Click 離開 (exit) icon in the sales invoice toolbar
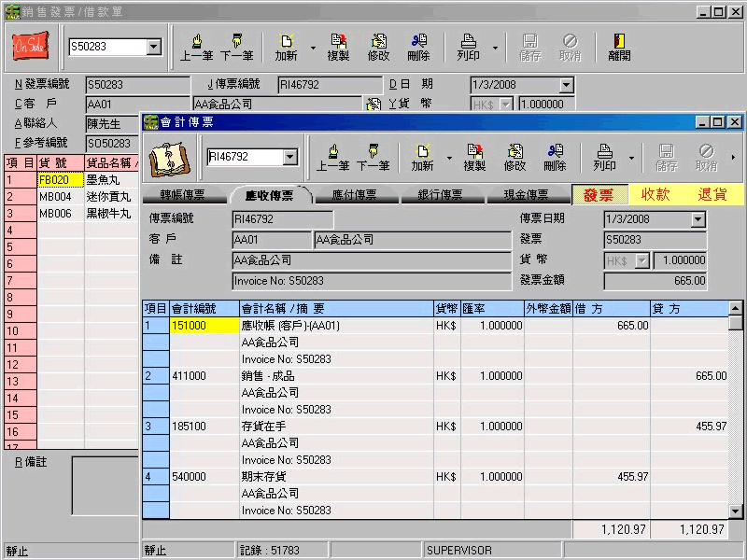747x560 pixels. (618, 47)
